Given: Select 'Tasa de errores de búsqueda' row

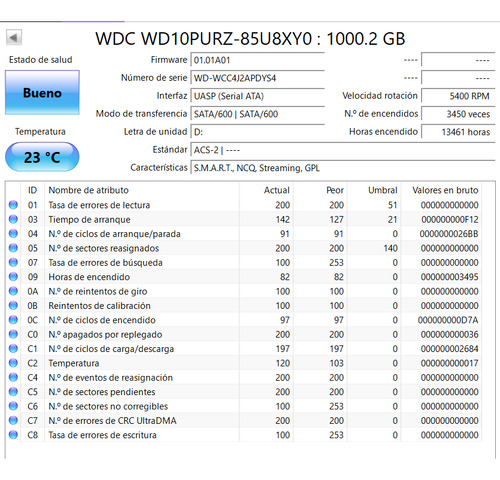Looking at the screenshot, I should click(244, 262).
